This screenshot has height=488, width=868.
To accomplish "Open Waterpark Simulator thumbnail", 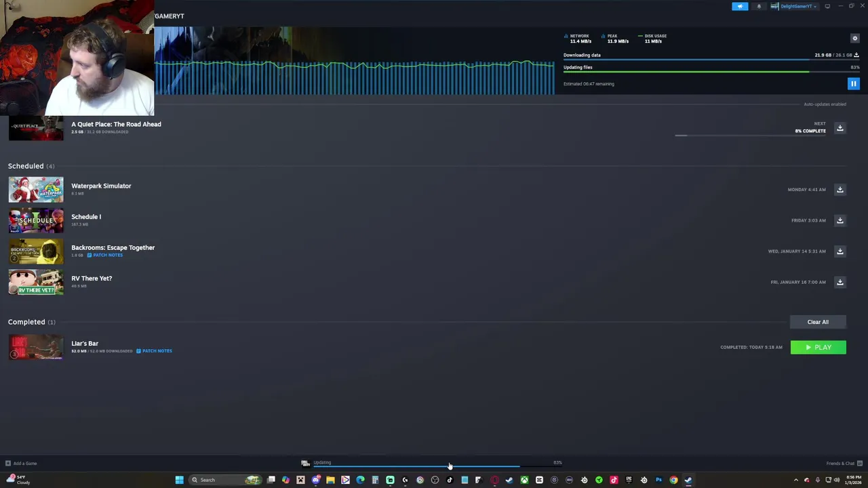I will [36, 190].
